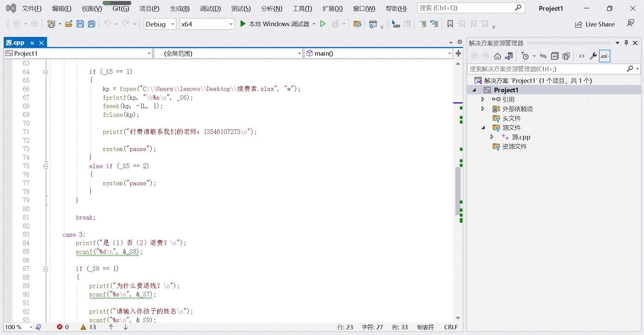Expand the 源.cpp file node

click(492, 137)
